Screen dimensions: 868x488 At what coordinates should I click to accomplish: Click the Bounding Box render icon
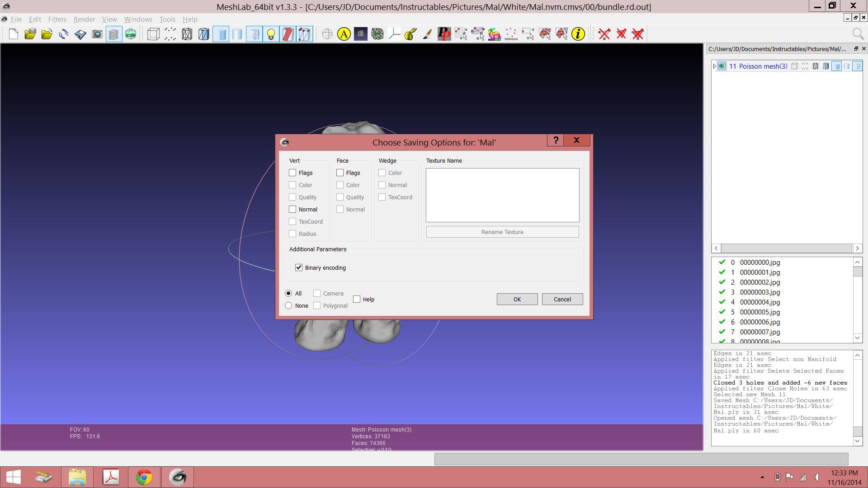coord(153,34)
